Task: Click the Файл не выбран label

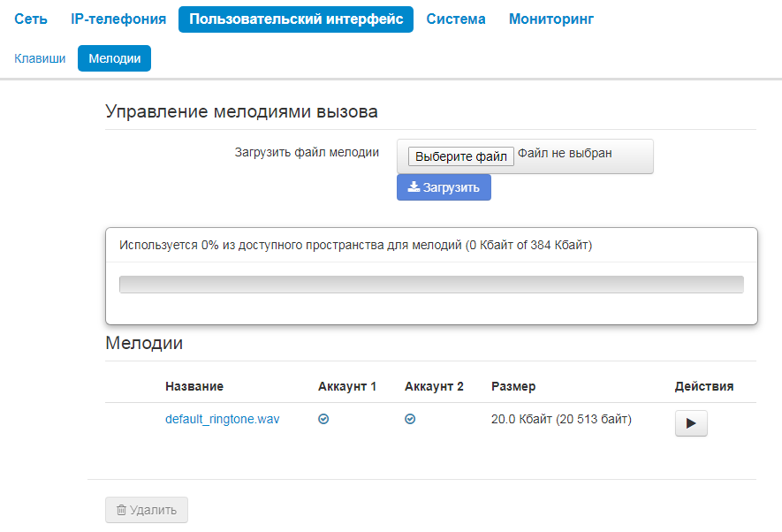Action: (565, 154)
